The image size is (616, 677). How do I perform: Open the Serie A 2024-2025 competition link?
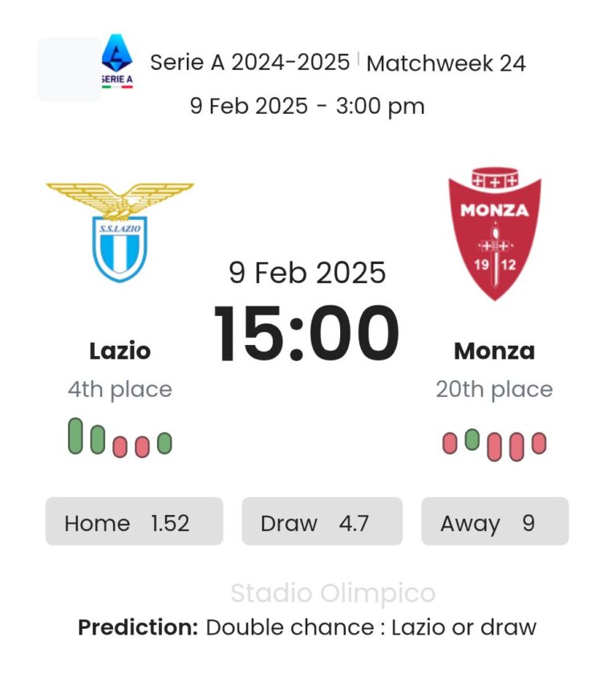(249, 63)
